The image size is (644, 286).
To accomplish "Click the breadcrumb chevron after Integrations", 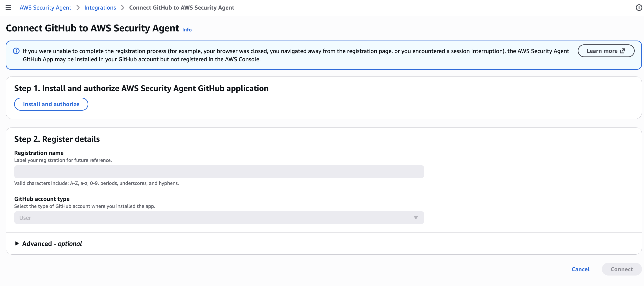I will coord(122,8).
